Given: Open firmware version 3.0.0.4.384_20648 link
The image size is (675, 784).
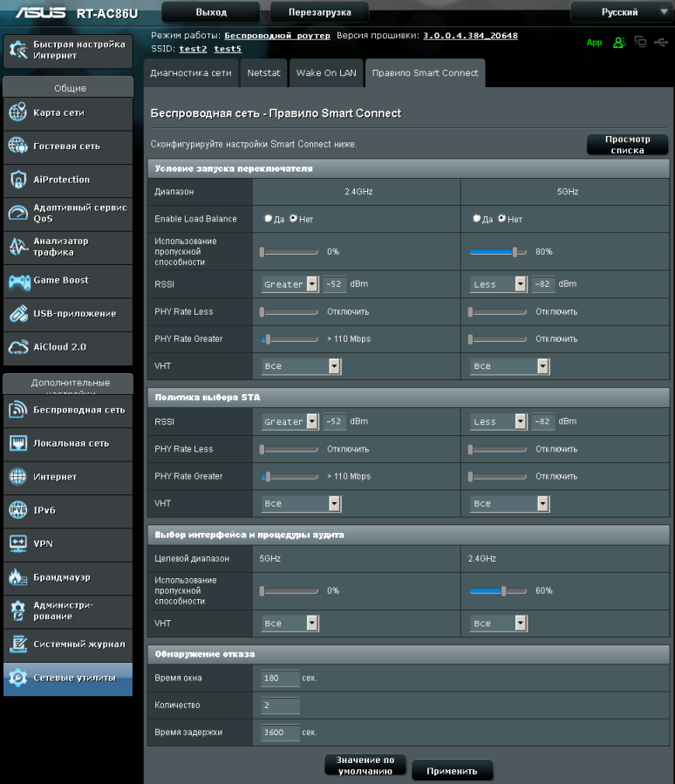Looking at the screenshot, I should pos(471,36).
